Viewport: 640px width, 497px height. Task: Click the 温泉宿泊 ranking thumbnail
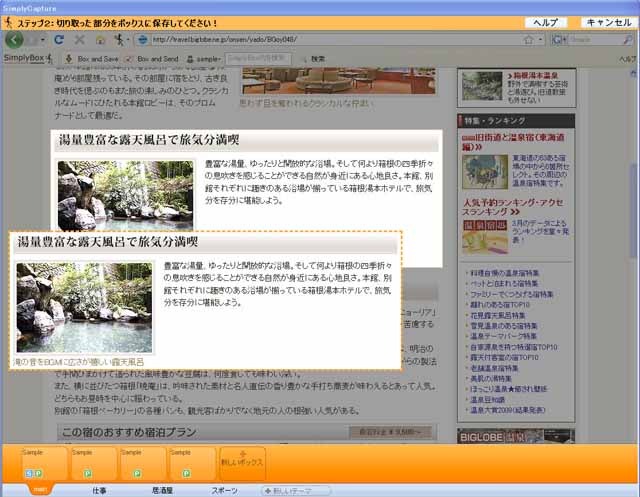pos(485,237)
